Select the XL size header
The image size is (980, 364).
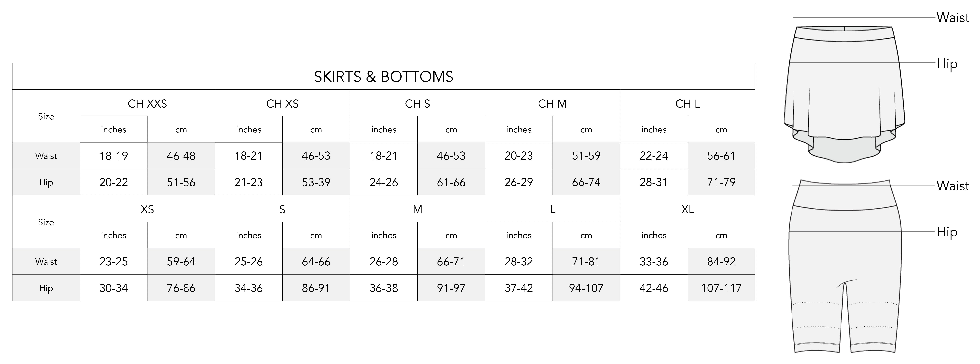tap(687, 209)
